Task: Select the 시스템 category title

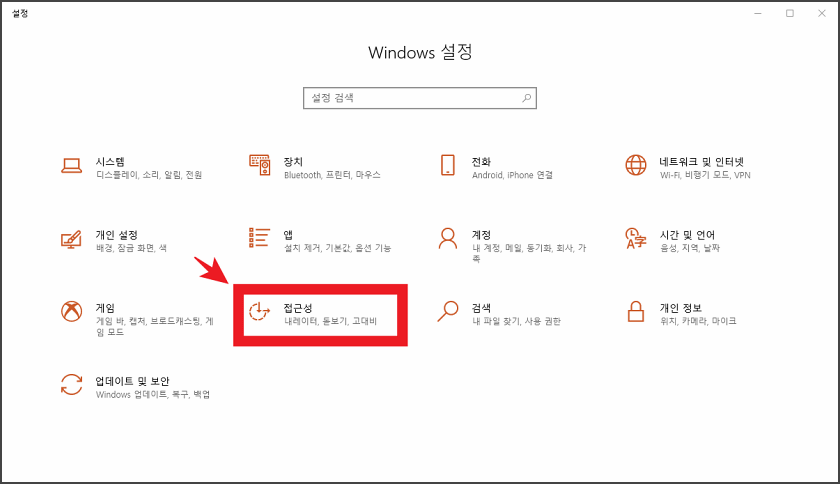Action: (110, 162)
